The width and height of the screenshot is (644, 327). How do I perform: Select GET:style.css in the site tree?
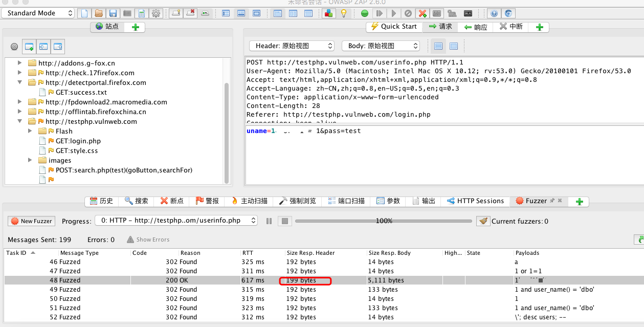pos(77,150)
